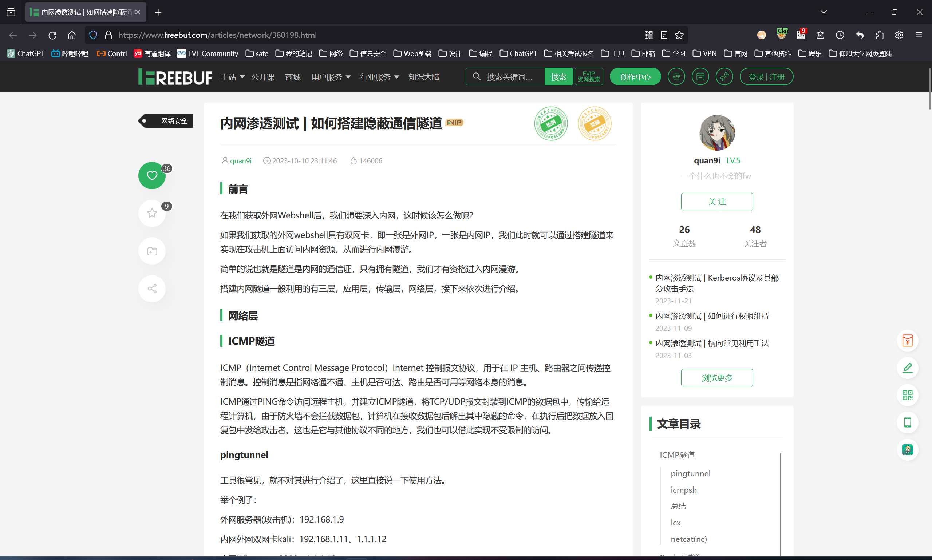Click the pencil write floating icon
This screenshot has height=560, width=932.
pos(908,368)
